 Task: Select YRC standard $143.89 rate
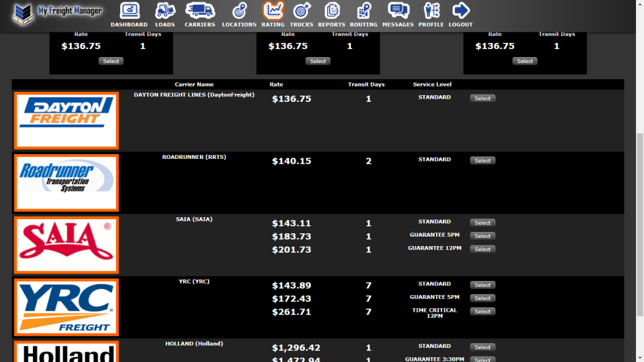482,285
